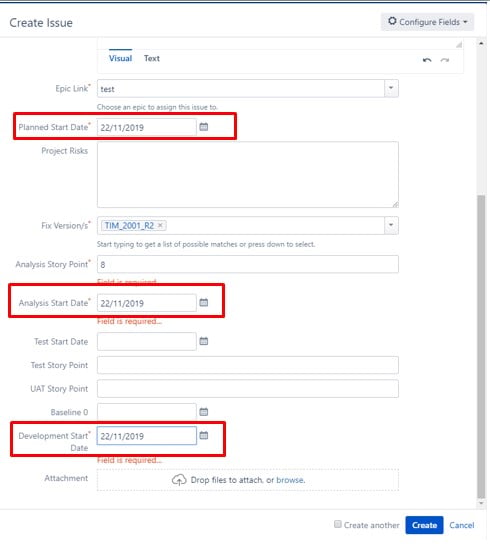The width and height of the screenshot is (490, 544).
Task: Open calendar picker for Test Start Date
Action: click(204, 341)
